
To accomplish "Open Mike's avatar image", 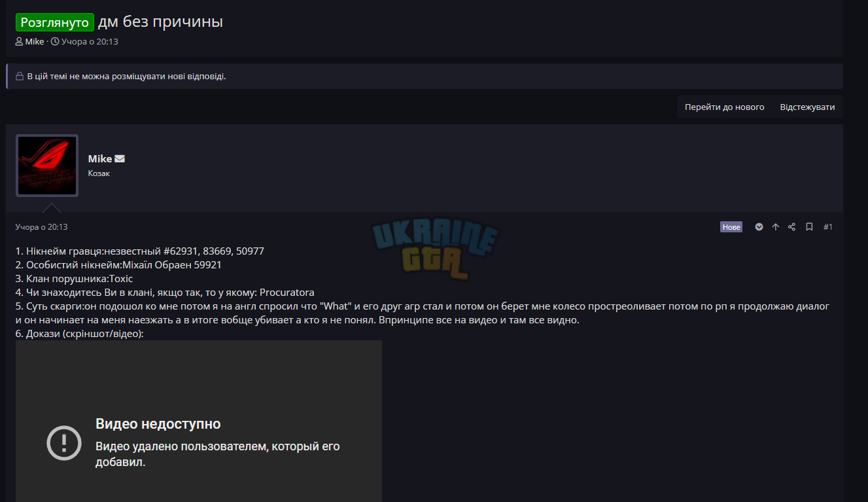I will point(47,166).
